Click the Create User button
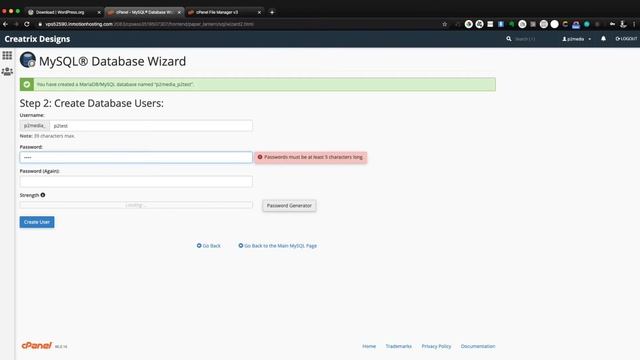The height and width of the screenshot is (360, 640). 37,222
